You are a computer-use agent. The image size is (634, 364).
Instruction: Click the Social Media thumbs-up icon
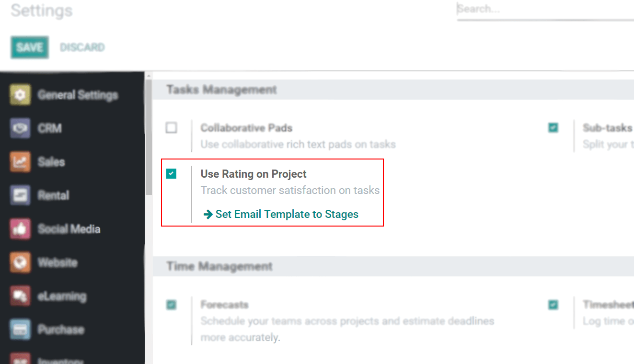point(20,229)
